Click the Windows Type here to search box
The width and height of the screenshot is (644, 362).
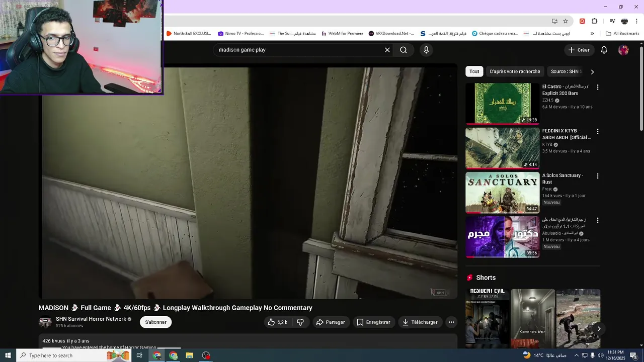73,355
